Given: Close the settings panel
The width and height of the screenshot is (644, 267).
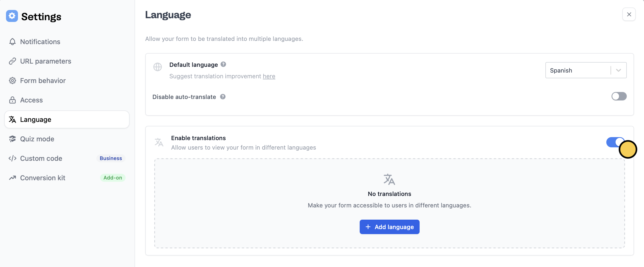Looking at the screenshot, I should pyautogui.click(x=629, y=14).
